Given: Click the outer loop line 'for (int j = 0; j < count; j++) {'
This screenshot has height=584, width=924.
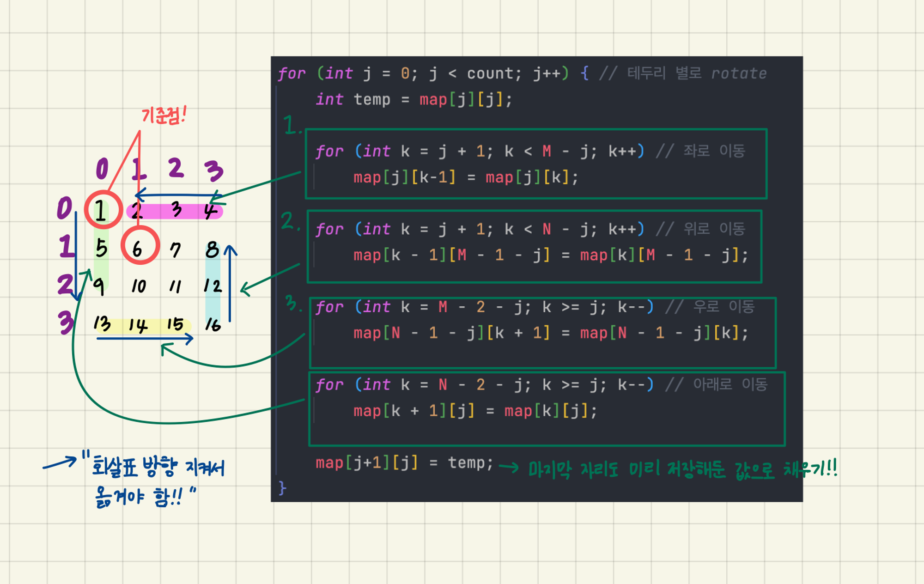Looking at the screenshot, I should point(433,73).
